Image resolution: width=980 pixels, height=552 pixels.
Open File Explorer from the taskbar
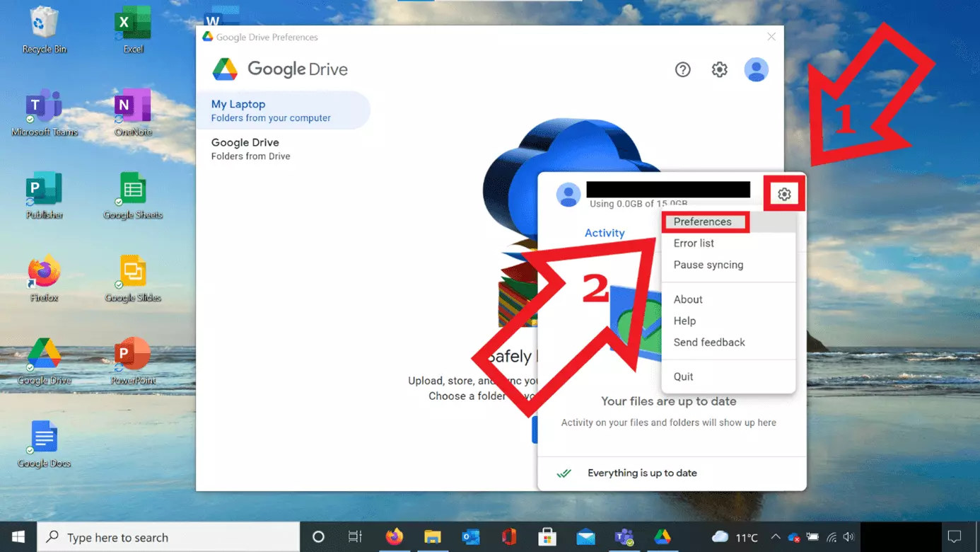pyautogui.click(x=433, y=537)
